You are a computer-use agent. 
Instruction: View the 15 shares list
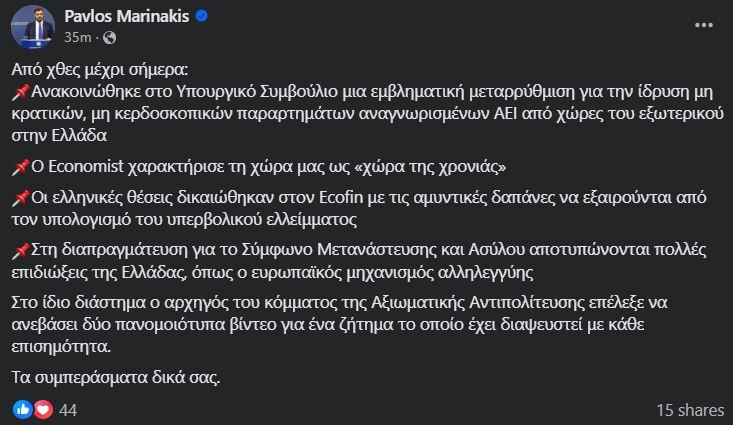click(x=690, y=411)
